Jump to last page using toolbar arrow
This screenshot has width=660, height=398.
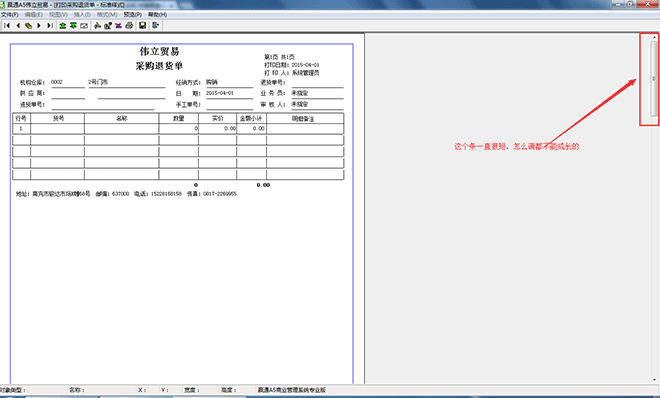[x=50, y=26]
